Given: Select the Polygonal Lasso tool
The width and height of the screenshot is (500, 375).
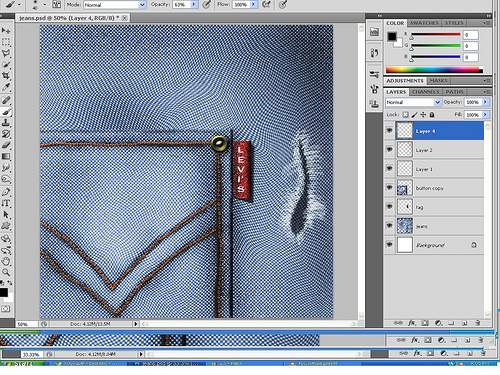Looking at the screenshot, I should 6,53.
